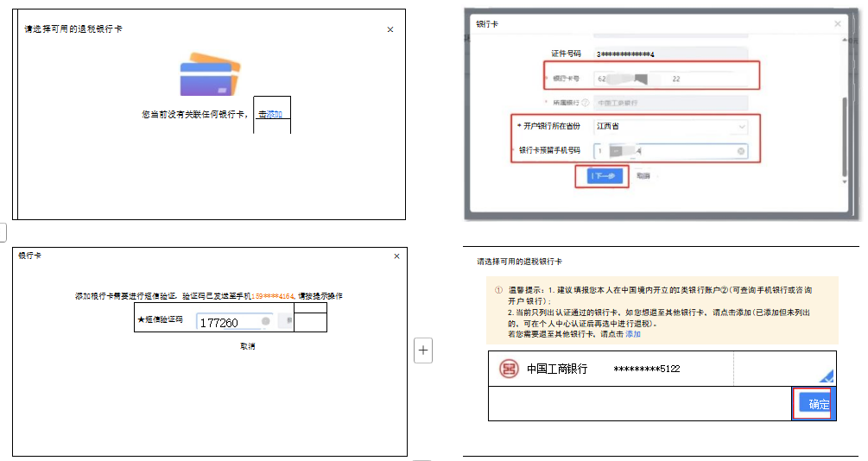
Task: Open the 开户银行所在省份 province dropdown
Action: click(x=669, y=126)
